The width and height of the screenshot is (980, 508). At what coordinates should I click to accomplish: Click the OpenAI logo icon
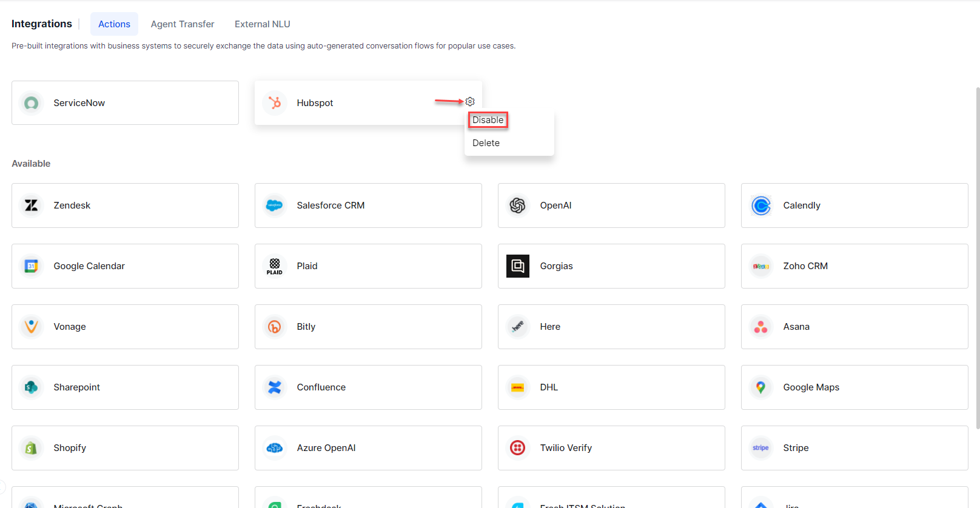(517, 206)
